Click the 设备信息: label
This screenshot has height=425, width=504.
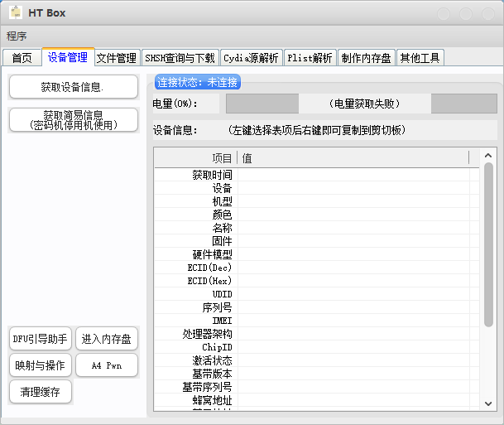point(175,130)
